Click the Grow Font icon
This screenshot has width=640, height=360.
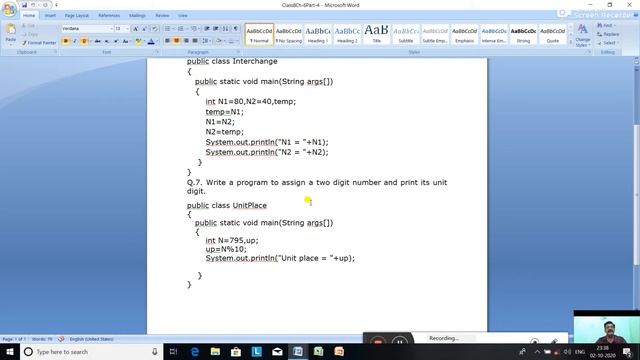coord(136,29)
